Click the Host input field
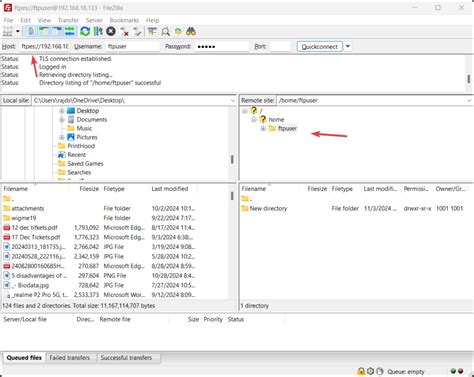474x377 pixels. coord(45,46)
